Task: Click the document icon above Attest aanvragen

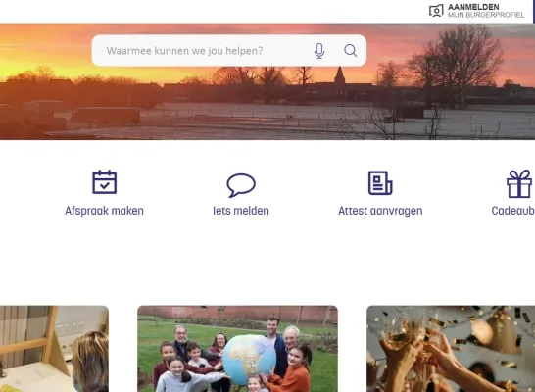Action: point(380,183)
